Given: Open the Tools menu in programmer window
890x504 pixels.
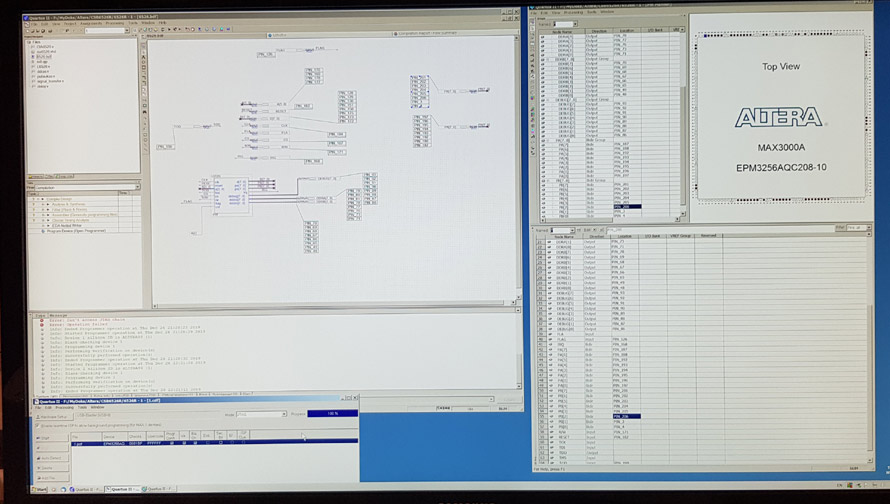Looking at the screenshot, I should click(82, 407).
